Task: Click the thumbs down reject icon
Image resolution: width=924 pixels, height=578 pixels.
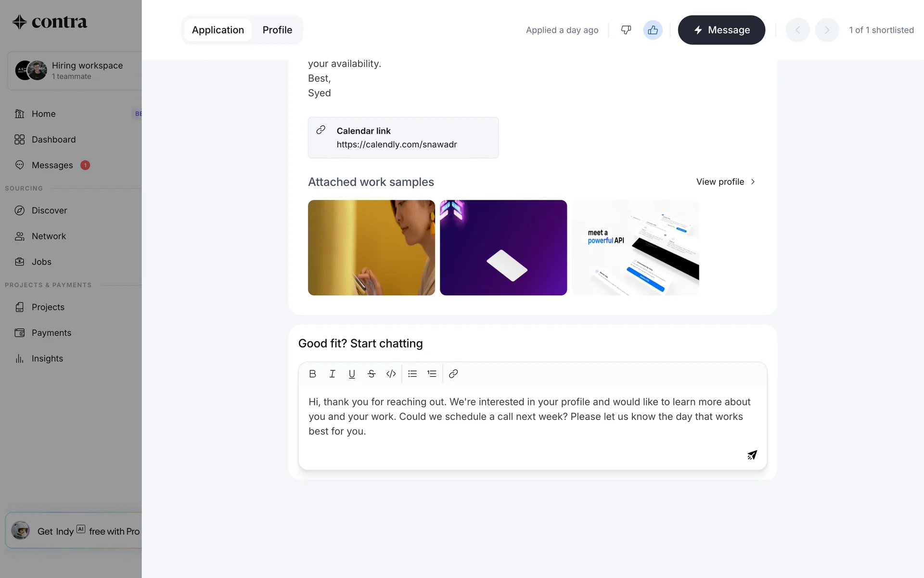Action: (626, 30)
